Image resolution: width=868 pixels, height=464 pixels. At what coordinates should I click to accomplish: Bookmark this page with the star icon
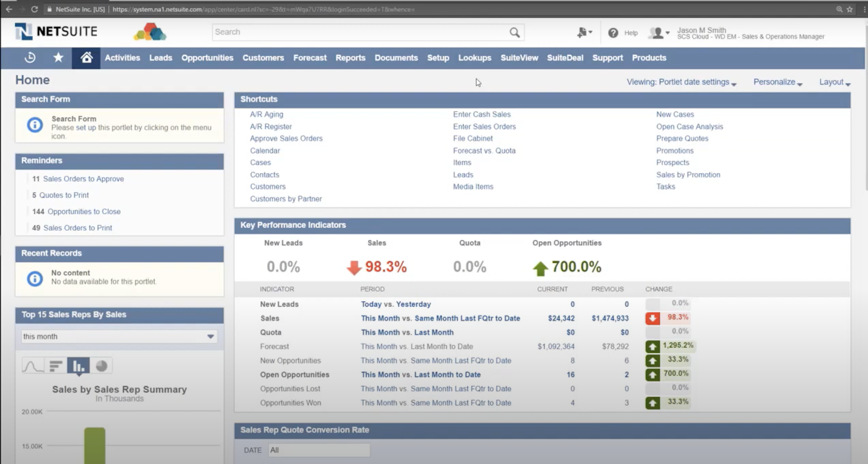click(850, 9)
